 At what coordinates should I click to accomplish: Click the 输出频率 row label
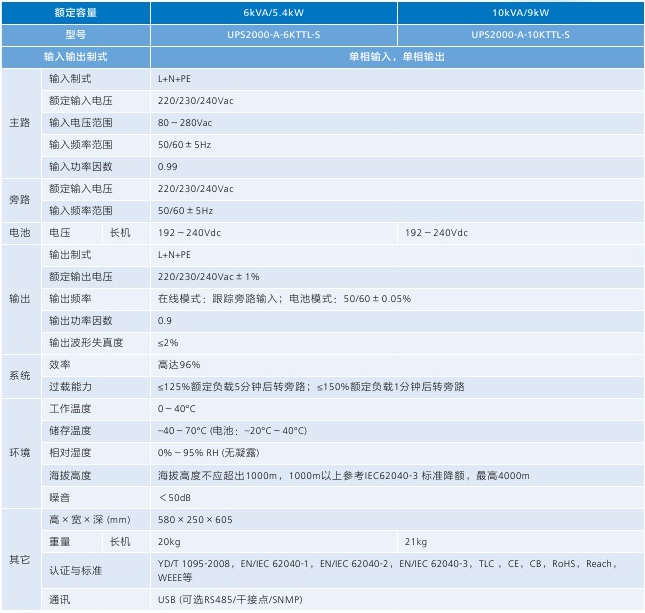coord(70,299)
